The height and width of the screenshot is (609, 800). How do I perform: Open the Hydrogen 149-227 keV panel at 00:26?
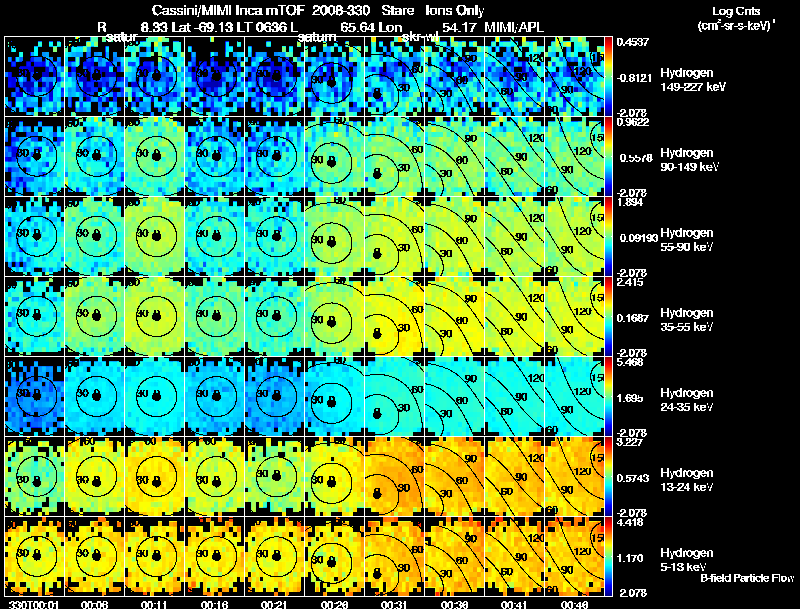335,77
